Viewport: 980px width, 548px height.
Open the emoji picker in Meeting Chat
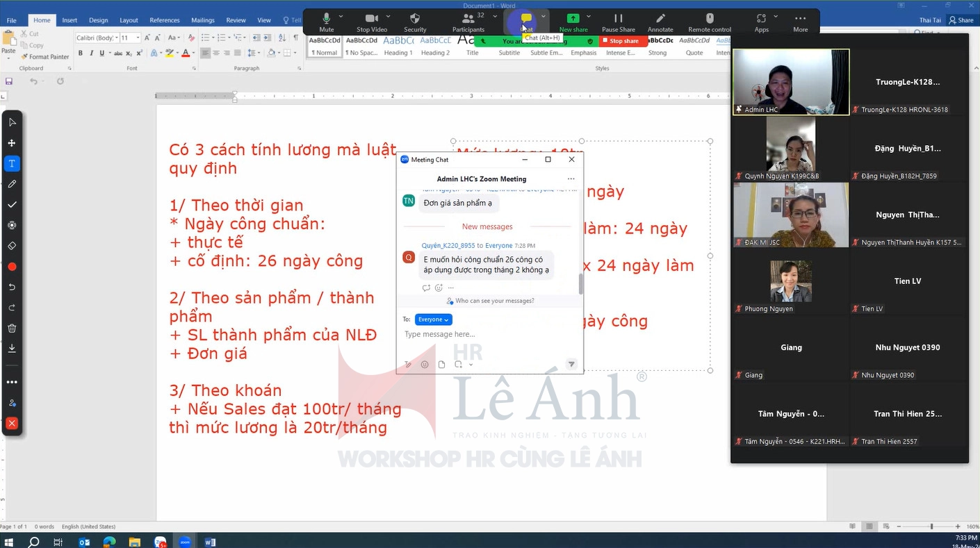pyautogui.click(x=425, y=365)
